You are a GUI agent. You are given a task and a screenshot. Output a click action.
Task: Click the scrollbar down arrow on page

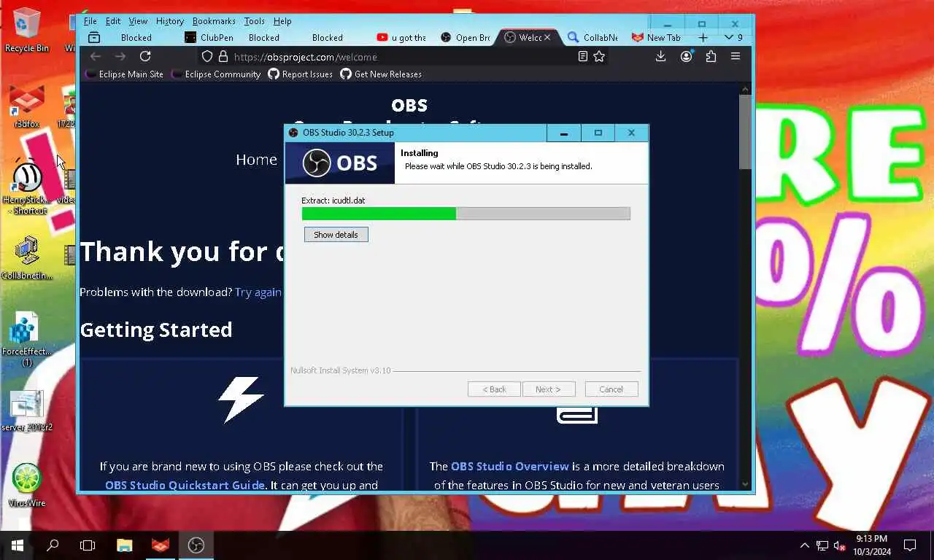tap(745, 483)
